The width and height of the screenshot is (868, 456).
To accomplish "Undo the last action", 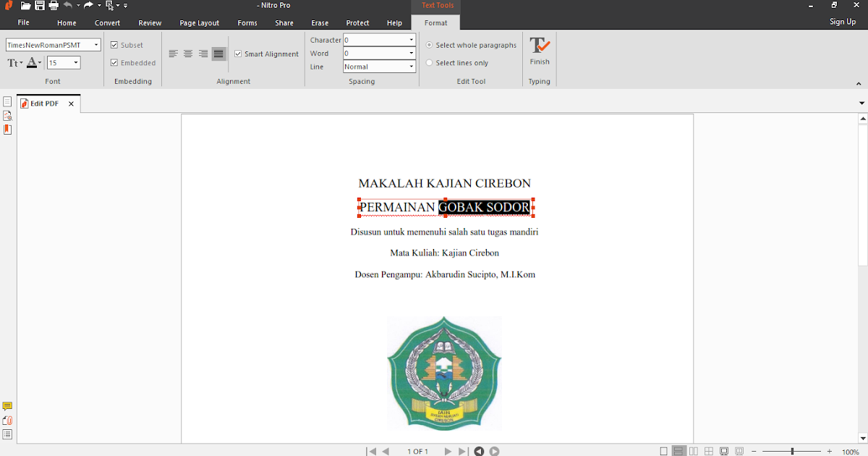I will [x=68, y=5].
